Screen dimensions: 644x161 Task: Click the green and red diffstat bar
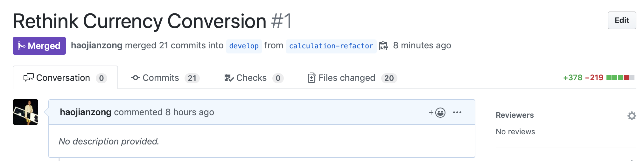coord(620,78)
